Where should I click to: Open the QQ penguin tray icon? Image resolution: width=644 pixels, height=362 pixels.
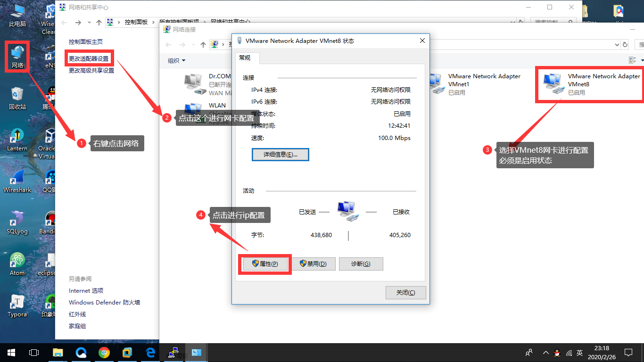[557, 353]
